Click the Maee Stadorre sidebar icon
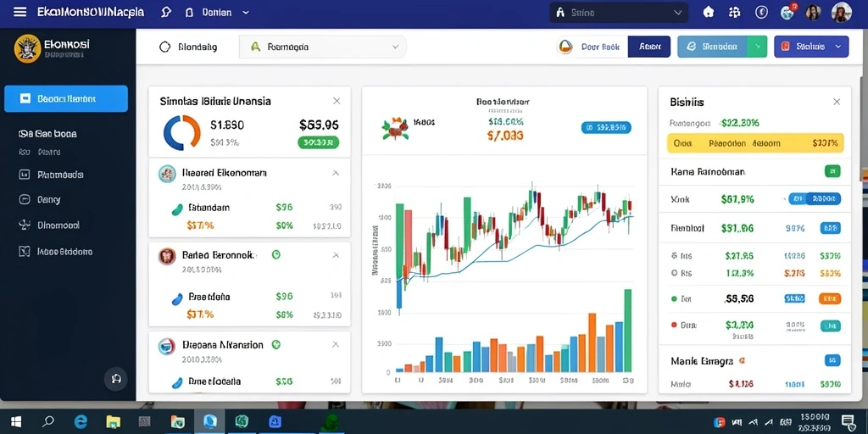 point(25,251)
